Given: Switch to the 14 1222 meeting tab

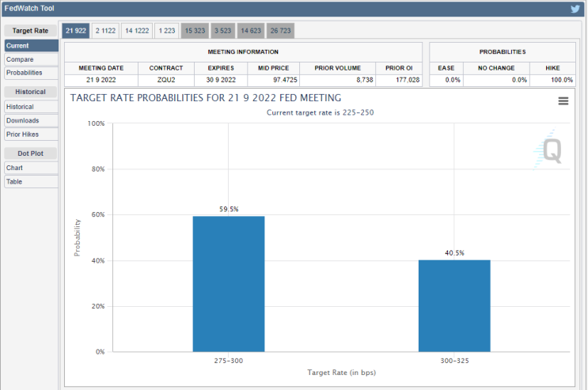Looking at the screenshot, I should click(137, 31).
